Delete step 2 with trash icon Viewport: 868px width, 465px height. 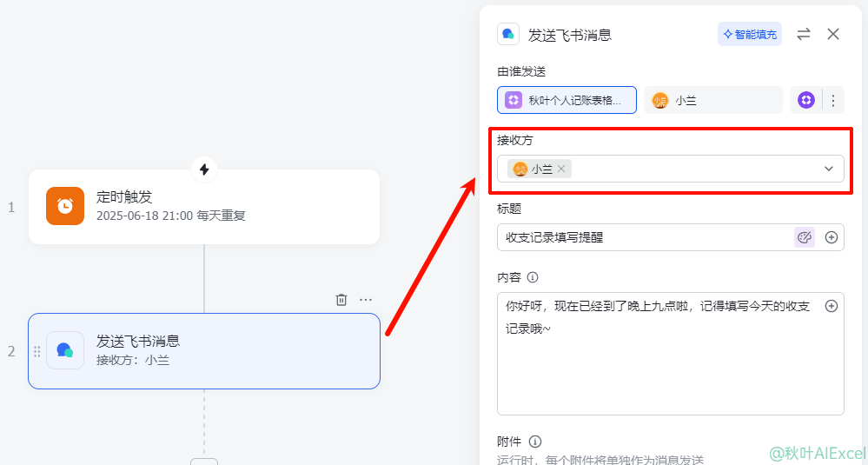(341, 300)
